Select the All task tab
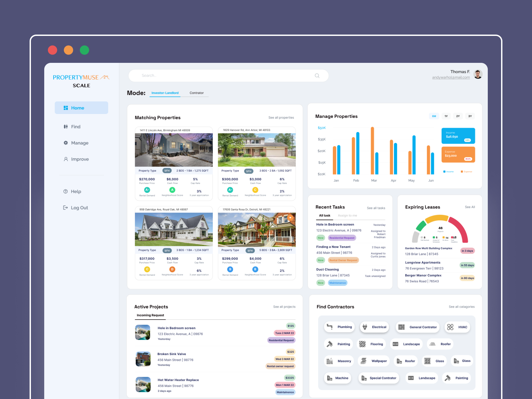The height and width of the screenshot is (399, 532). pos(325,215)
